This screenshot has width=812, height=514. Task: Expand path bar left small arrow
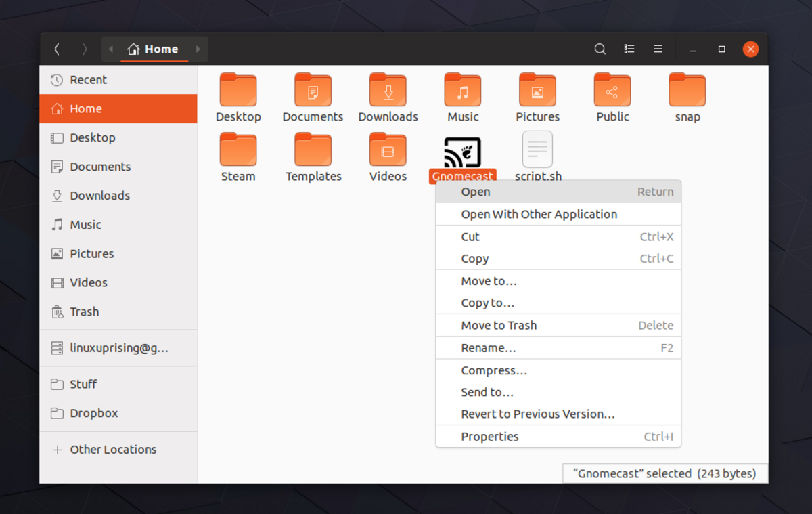coord(111,49)
